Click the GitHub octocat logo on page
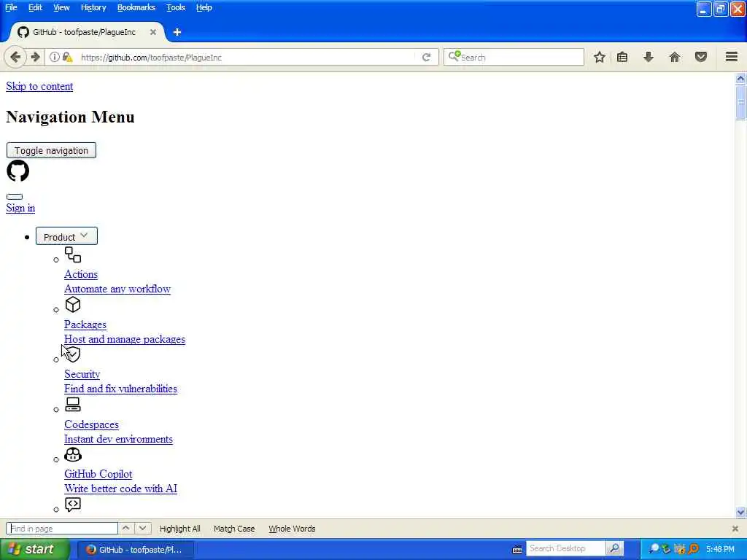Viewport: 747px width, 560px height. (x=18, y=171)
